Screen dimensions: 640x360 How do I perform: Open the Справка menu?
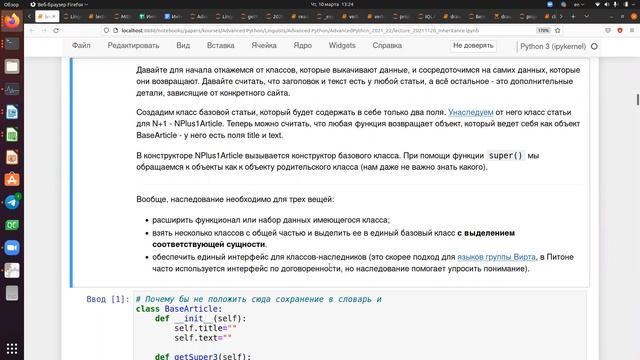click(387, 46)
